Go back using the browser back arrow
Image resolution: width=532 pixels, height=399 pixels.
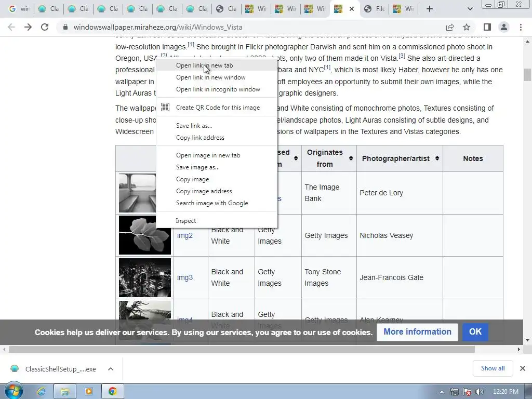(x=11, y=27)
